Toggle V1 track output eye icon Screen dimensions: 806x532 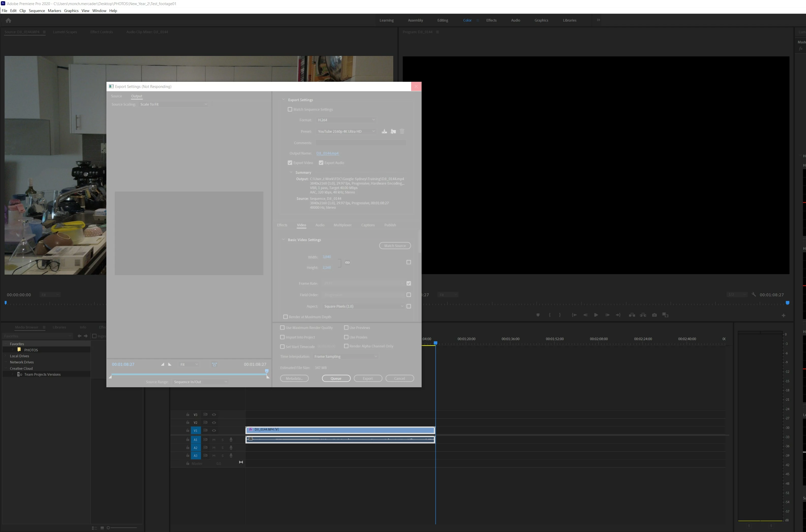[214, 431]
